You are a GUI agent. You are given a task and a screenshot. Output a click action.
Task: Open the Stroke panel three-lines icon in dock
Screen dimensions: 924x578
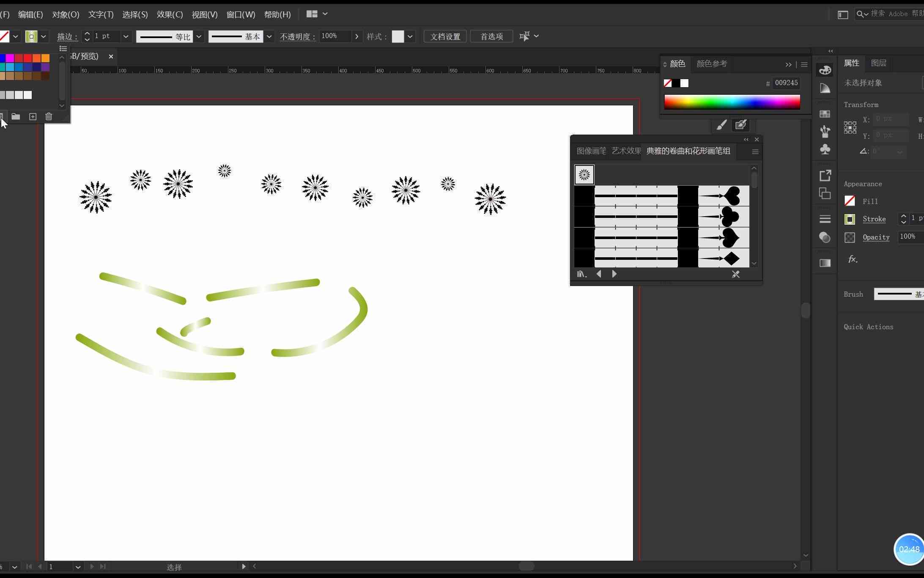825,219
